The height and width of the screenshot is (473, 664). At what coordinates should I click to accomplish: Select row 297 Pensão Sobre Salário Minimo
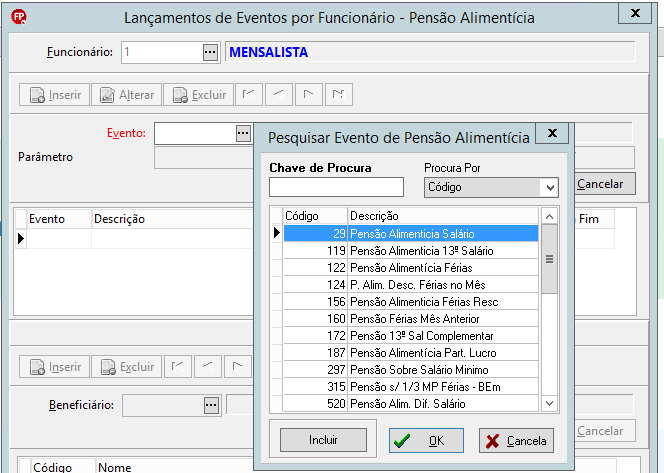[411, 370]
